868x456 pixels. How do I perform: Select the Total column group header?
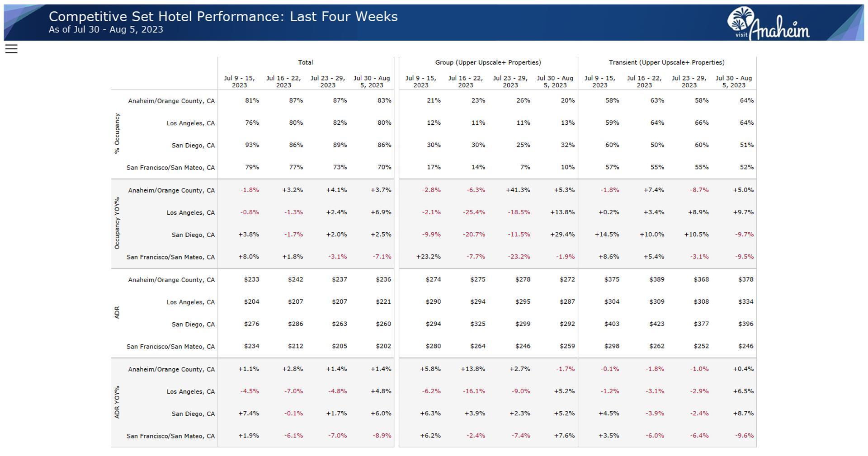point(306,62)
